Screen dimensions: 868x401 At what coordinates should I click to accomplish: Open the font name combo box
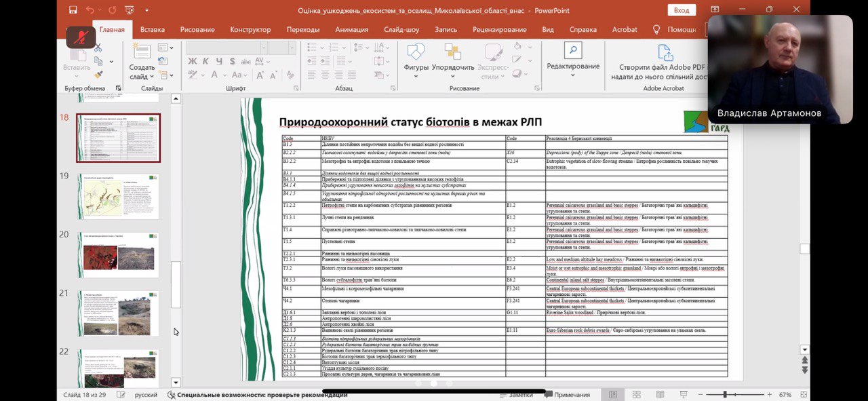tap(224, 47)
